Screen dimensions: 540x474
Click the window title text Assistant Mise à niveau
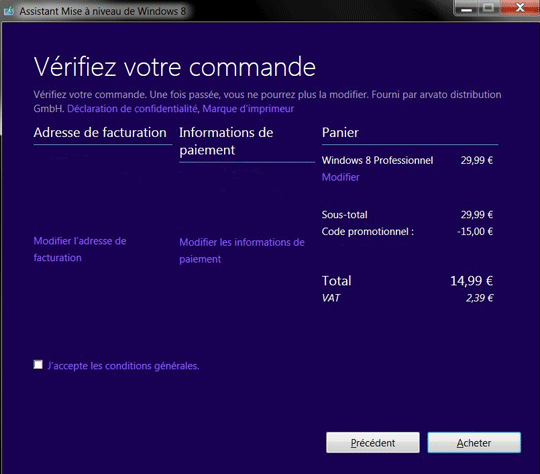[102, 11]
